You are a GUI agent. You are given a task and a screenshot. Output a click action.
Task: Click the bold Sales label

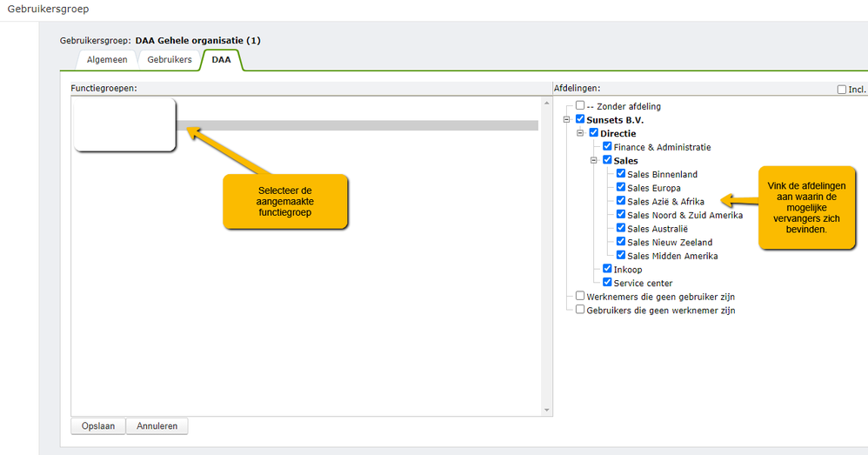(625, 161)
